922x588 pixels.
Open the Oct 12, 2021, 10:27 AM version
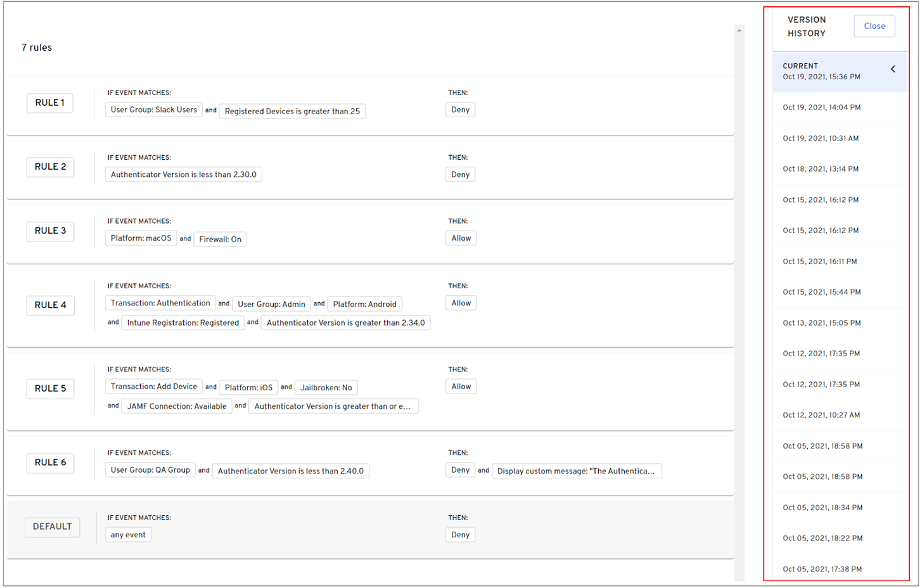(x=821, y=416)
